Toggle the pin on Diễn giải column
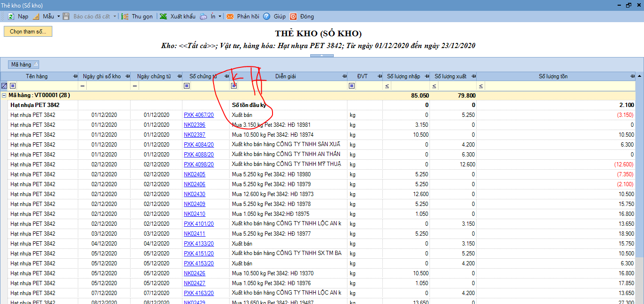 click(344, 76)
